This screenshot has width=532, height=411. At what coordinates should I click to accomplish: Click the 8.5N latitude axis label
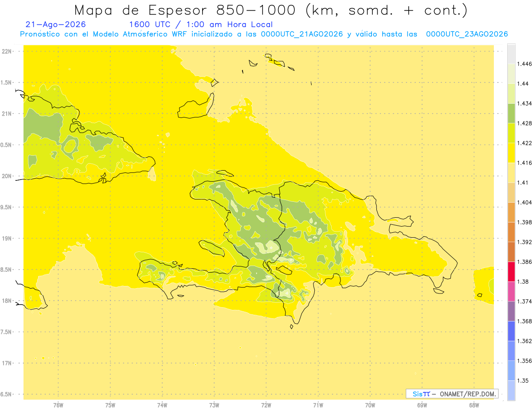coord(6,270)
